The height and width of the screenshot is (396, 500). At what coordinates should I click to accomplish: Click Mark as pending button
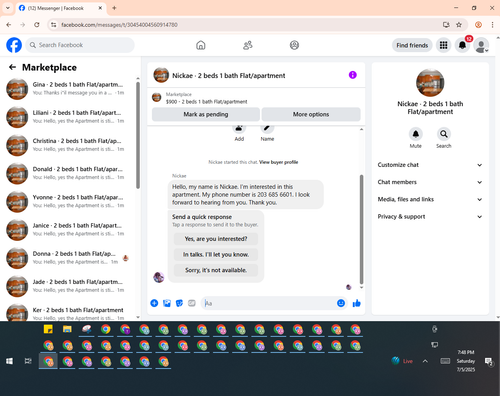(206, 114)
